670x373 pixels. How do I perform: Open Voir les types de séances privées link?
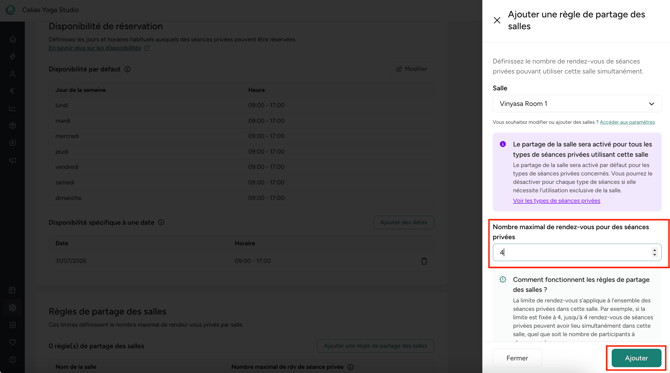pos(556,201)
